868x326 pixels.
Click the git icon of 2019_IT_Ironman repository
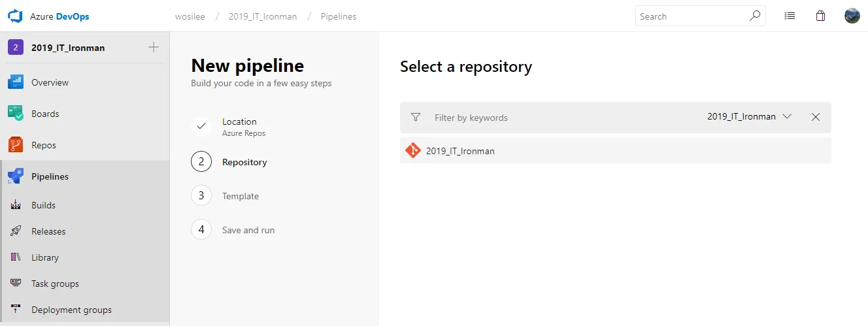tap(413, 151)
